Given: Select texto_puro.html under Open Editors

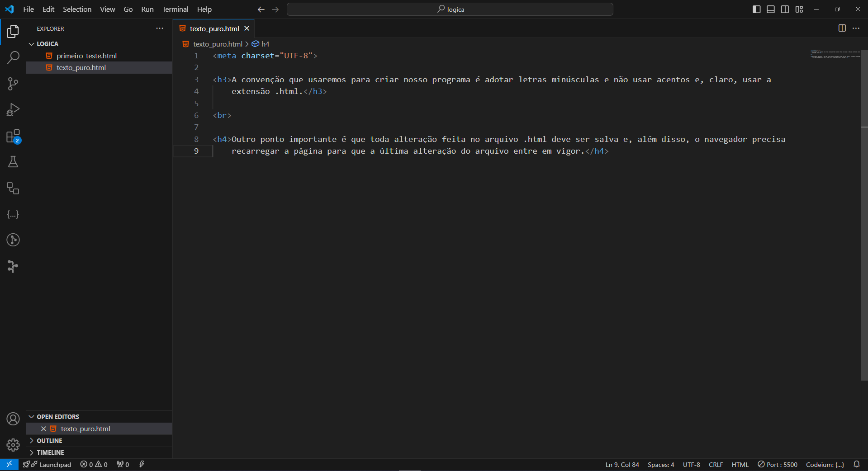Looking at the screenshot, I should [x=99, y=429].
